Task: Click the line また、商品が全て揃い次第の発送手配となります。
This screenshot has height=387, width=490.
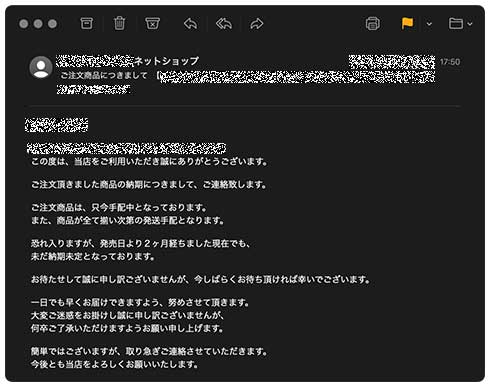Action: tap(128, 221)
